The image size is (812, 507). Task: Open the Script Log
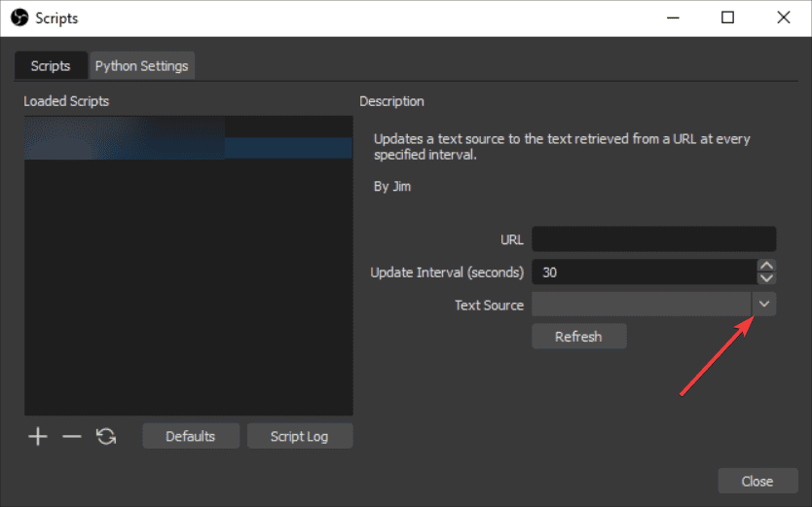click(300, 436)
